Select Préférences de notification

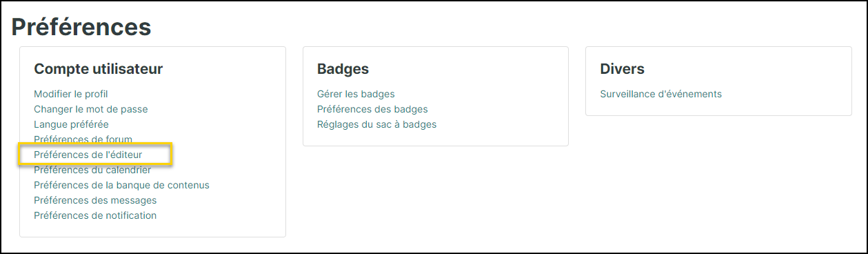[x=95, y=215]
